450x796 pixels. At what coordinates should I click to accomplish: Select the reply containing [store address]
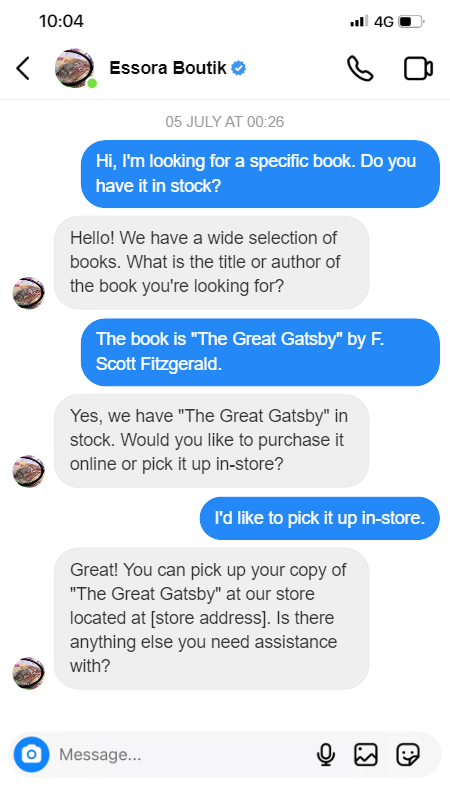click(211, 618)
